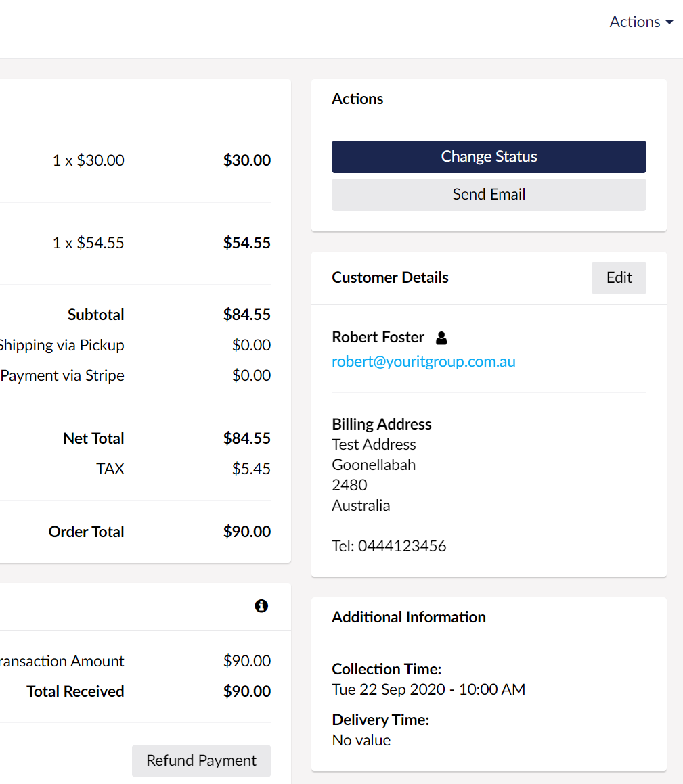Click the Change Status button
Screen dimensions: 683x784
[489, 157]
